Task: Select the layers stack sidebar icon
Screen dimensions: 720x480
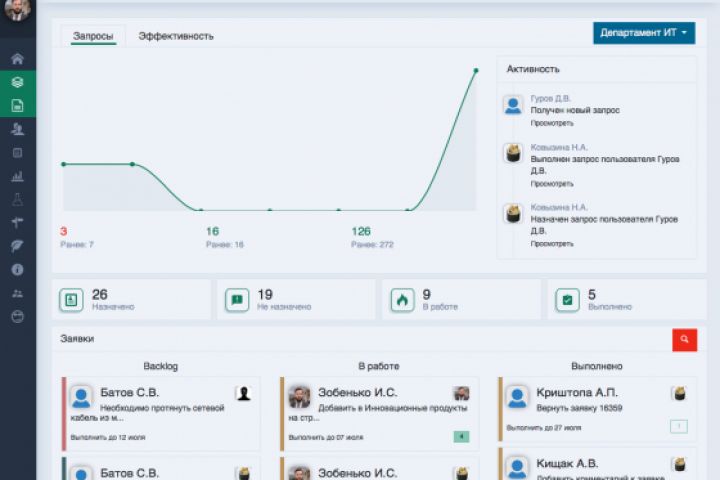Action: coord(17,82)
